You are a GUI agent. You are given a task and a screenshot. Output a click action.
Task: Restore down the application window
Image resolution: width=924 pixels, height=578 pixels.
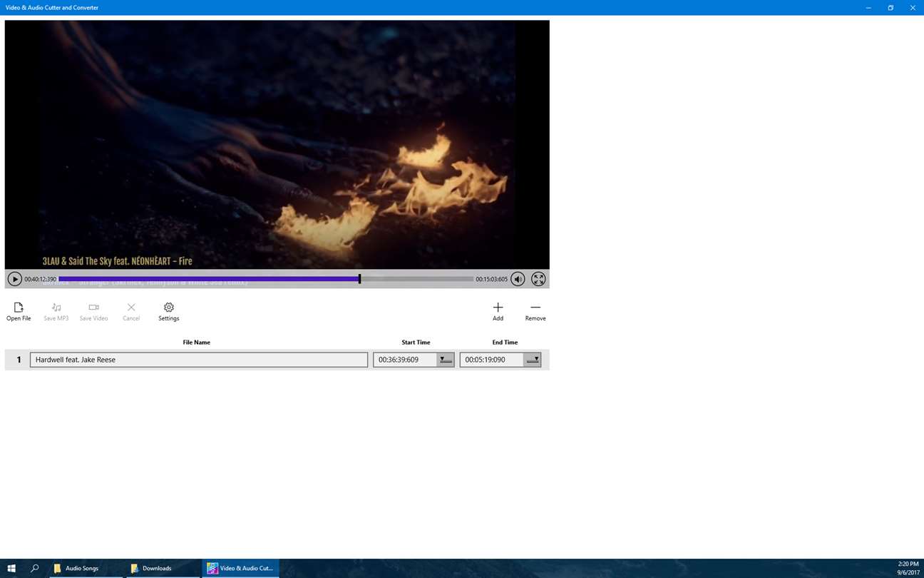point(890,8)
